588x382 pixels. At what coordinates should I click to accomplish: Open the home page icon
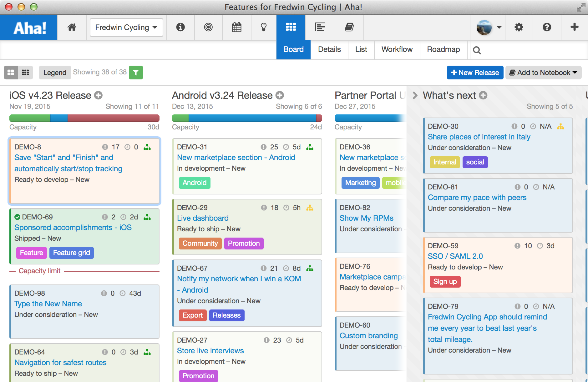[x=72, y=28]
